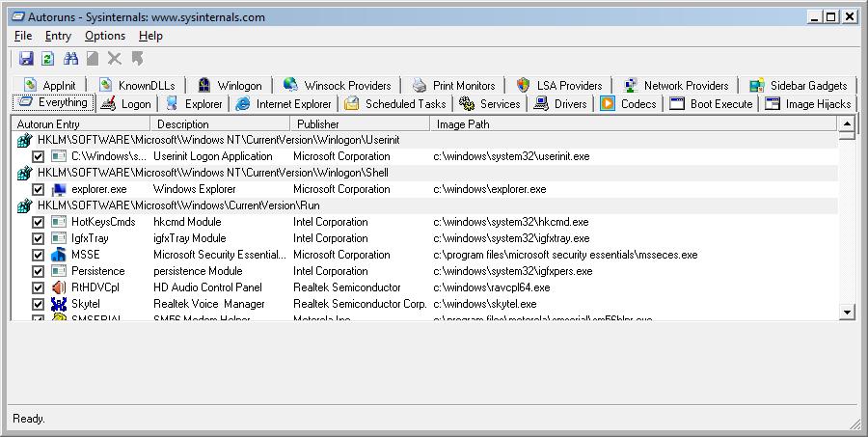
Task: Open the Scheduled Tasks tab
Action: (394, 103)
